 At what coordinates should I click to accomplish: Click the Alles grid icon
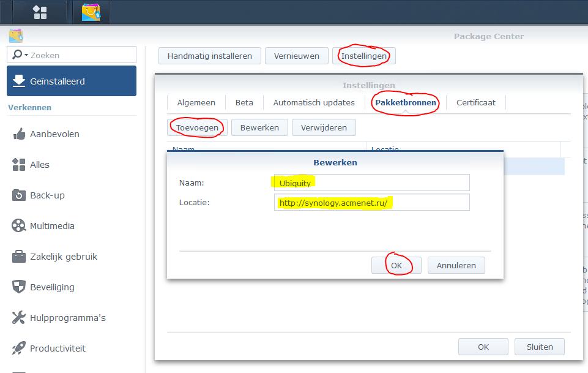click(x=19, y=164)
